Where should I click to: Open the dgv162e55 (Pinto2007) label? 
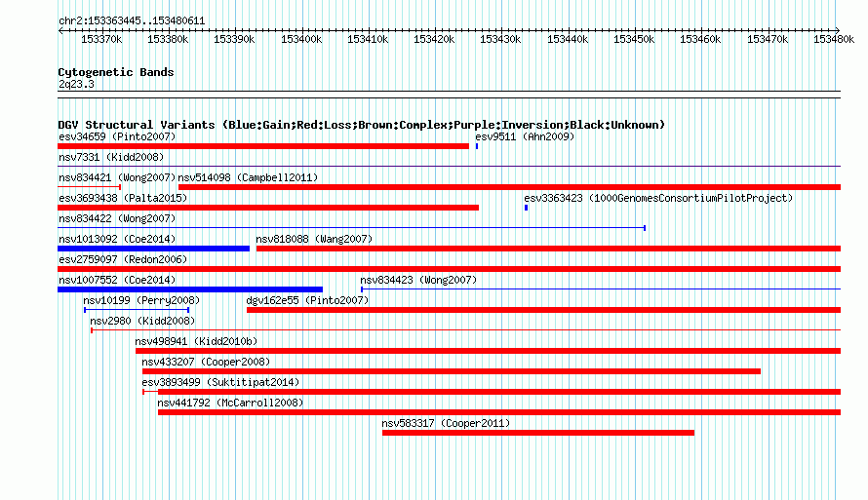(307, 300)
